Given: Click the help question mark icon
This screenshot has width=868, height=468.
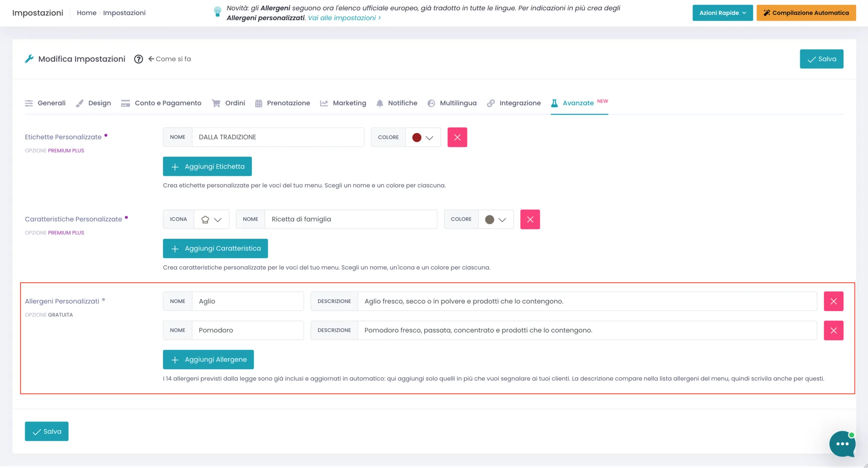Looking at the screenshot, I should tap(138, 59).
